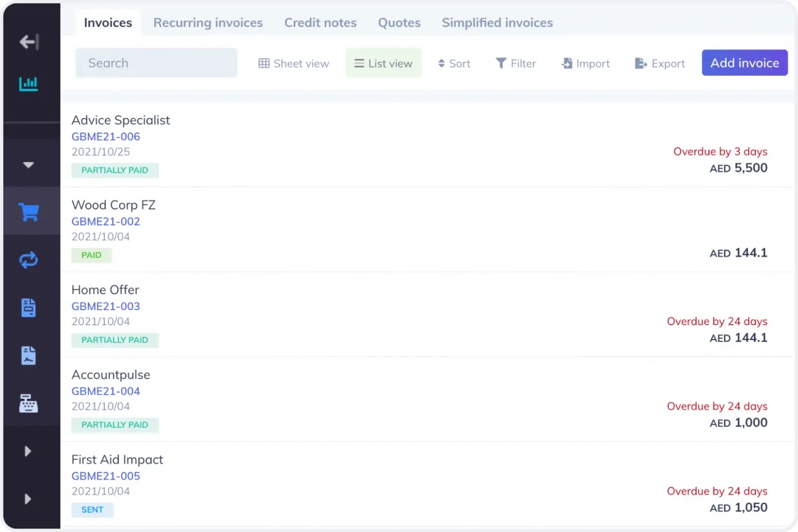
Task: Click the Add invoice button
Action: [744, 63]
